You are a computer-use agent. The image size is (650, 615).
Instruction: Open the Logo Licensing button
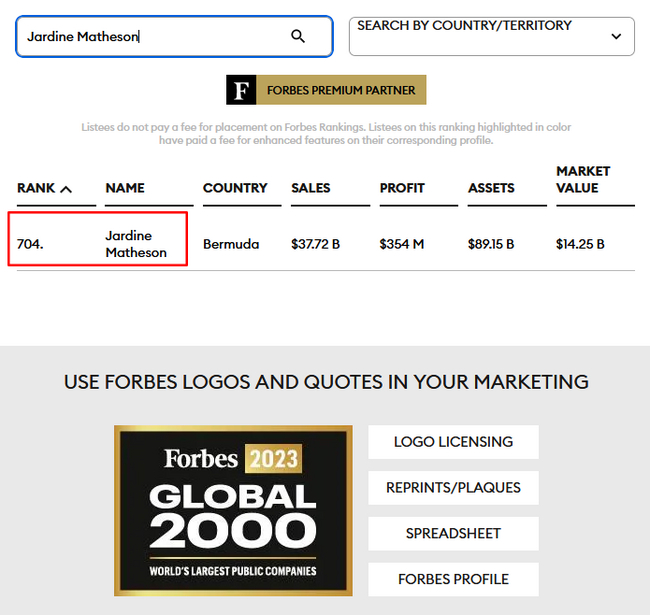pyautogui.click(x=454, y=442)
